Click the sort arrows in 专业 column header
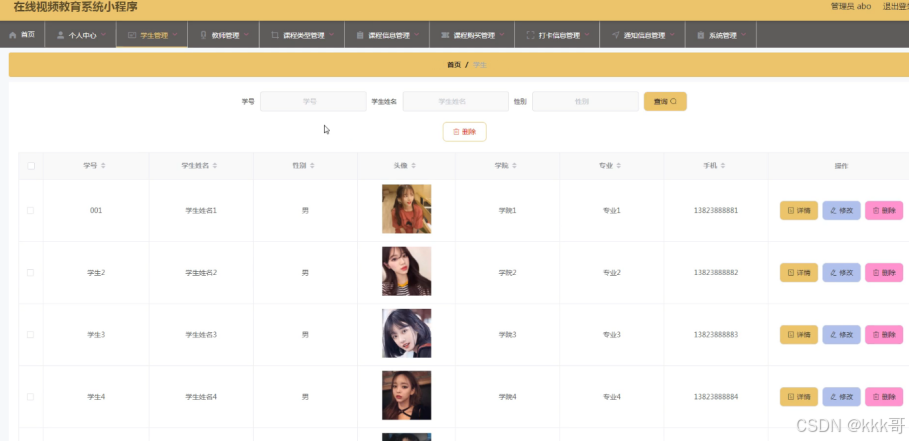Screen dimensions: 909x441 pyautogui.click(x=619, y=166)
